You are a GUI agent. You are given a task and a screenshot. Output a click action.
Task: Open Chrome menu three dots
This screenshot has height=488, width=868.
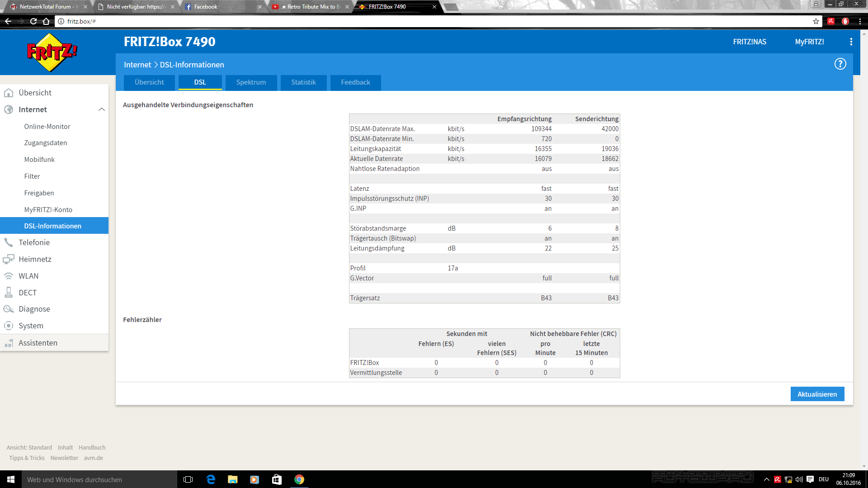[860, 21]
